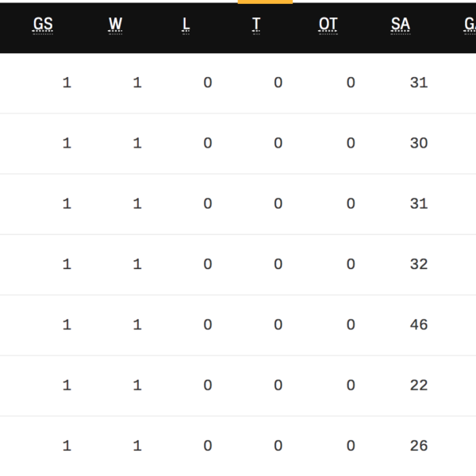Click SA value 31 in the first row

click(419, 83)
